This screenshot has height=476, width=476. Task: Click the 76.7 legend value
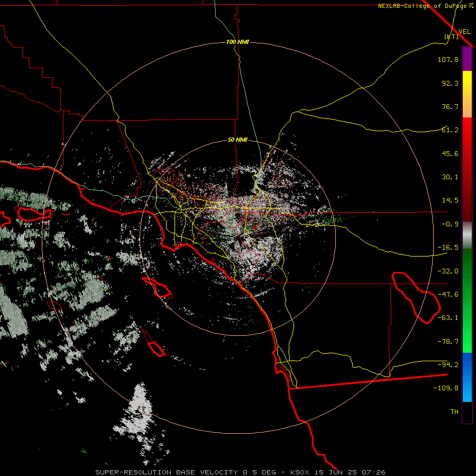click(450, 106)
